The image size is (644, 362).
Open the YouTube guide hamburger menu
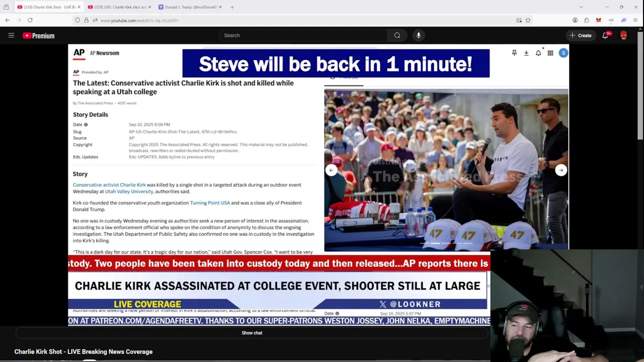pyautogui.click(x=11, y=35)
